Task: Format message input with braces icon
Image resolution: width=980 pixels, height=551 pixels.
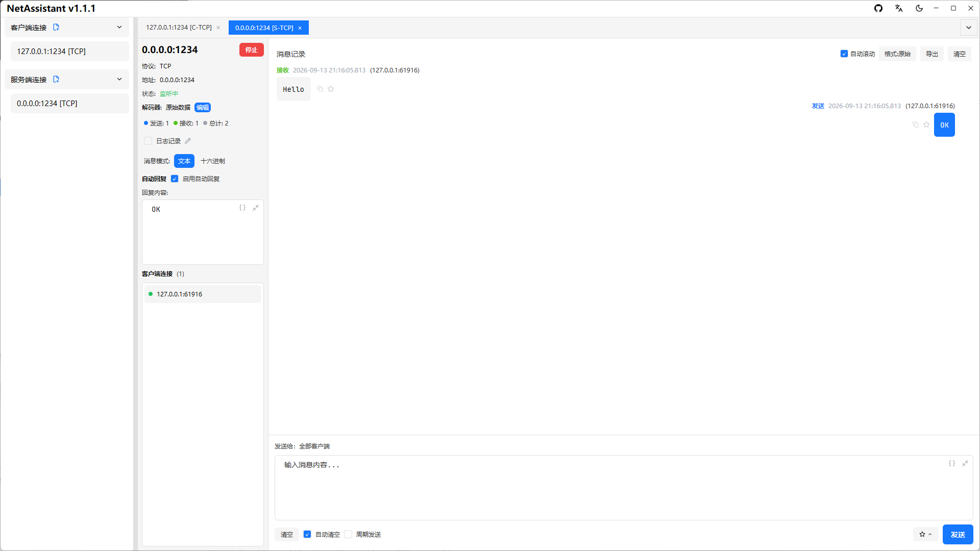Action: [952, 463]
